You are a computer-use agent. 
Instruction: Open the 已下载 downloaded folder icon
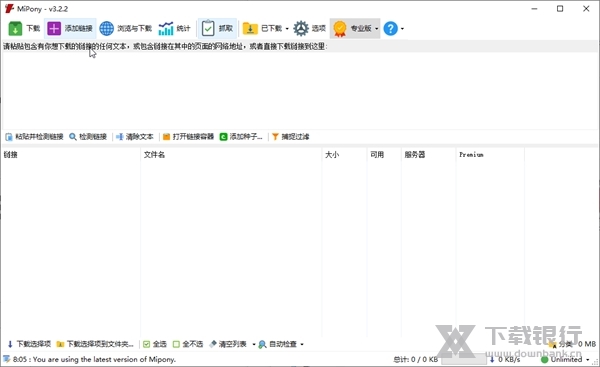coord(250,28)
